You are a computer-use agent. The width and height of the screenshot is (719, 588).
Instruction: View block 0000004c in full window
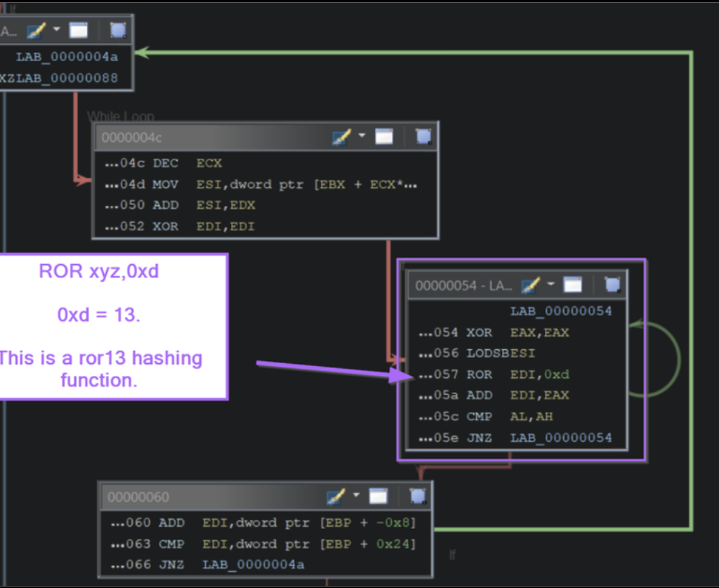click(x=384, y=136)
